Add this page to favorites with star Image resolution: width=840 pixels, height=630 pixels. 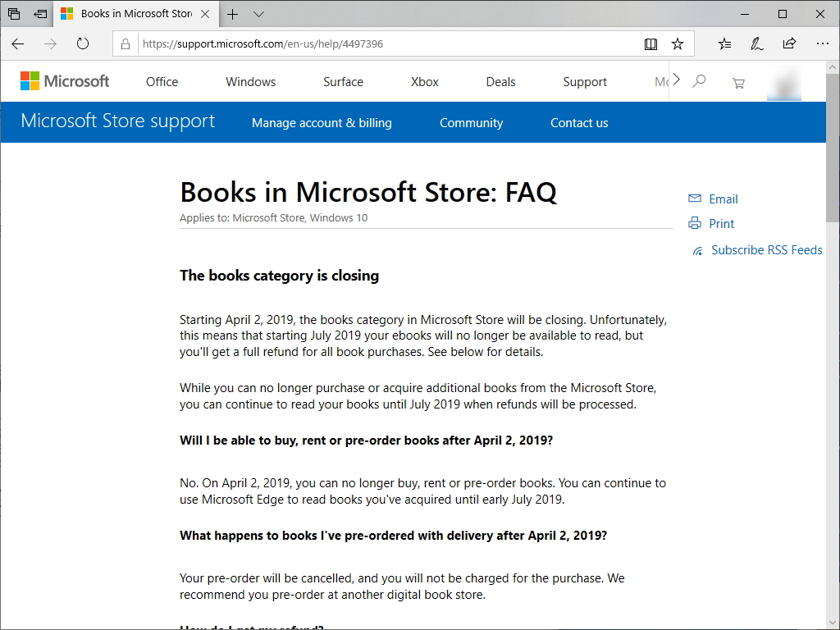[677, 44]
